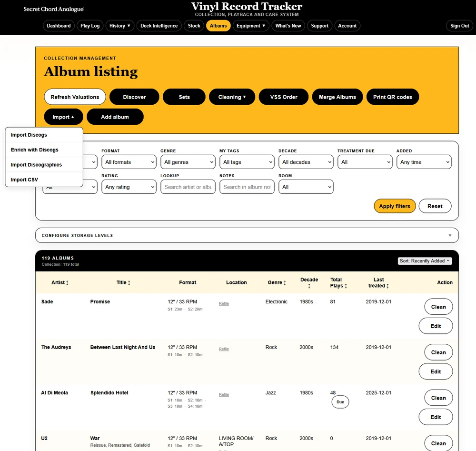The width and height of the screenshot is (476, 451).
Task: Go to the Dashboard page
Action: point(59,26)
